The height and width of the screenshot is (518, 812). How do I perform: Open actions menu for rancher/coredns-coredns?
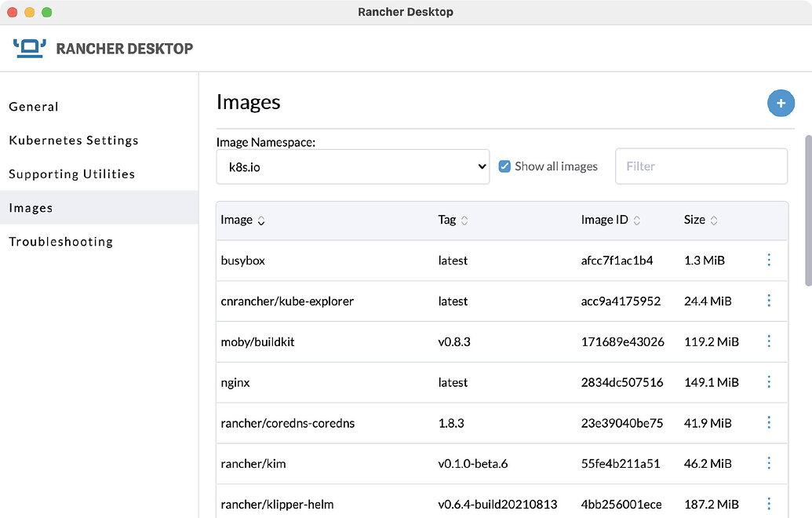pos(768,423)
